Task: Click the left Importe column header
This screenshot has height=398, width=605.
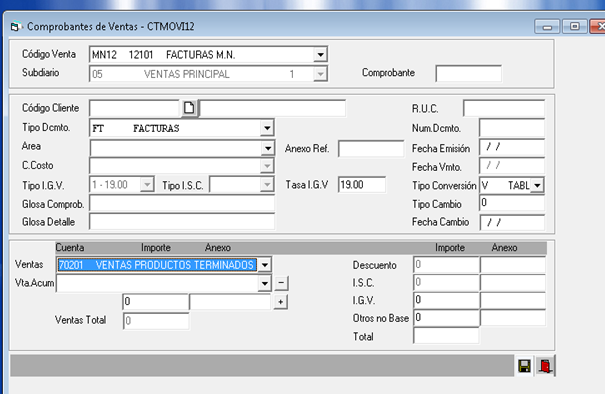Action: pyautogui.click(x=156, y=248)
